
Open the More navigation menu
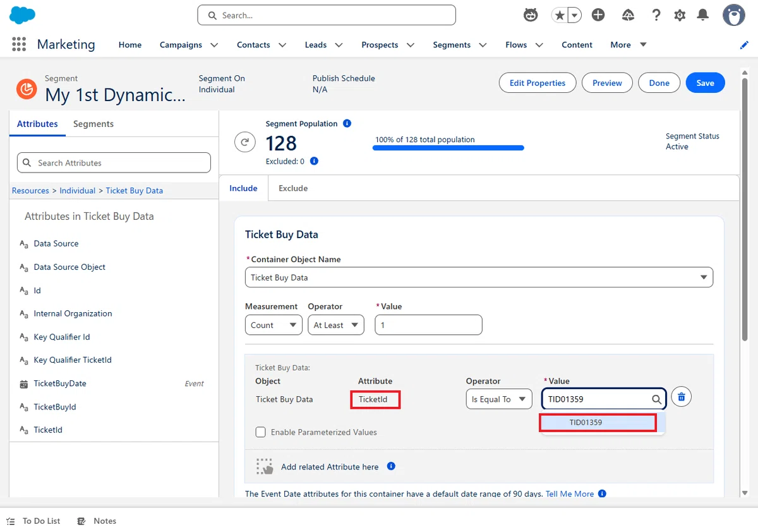[629, 45]
